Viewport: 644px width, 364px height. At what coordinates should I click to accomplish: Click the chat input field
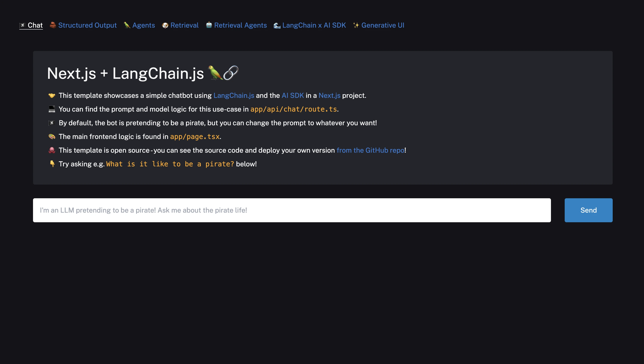[292, 210]
